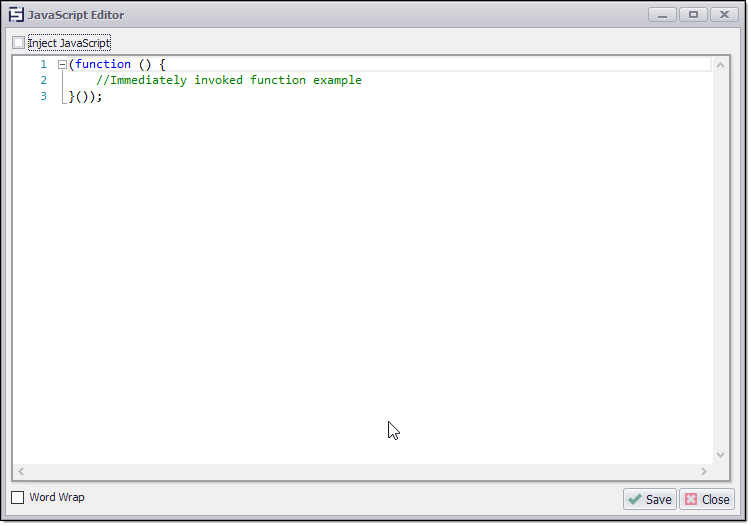
Task: Click the blue 'function' keyword in the code
Action: [x=103, y=64]
